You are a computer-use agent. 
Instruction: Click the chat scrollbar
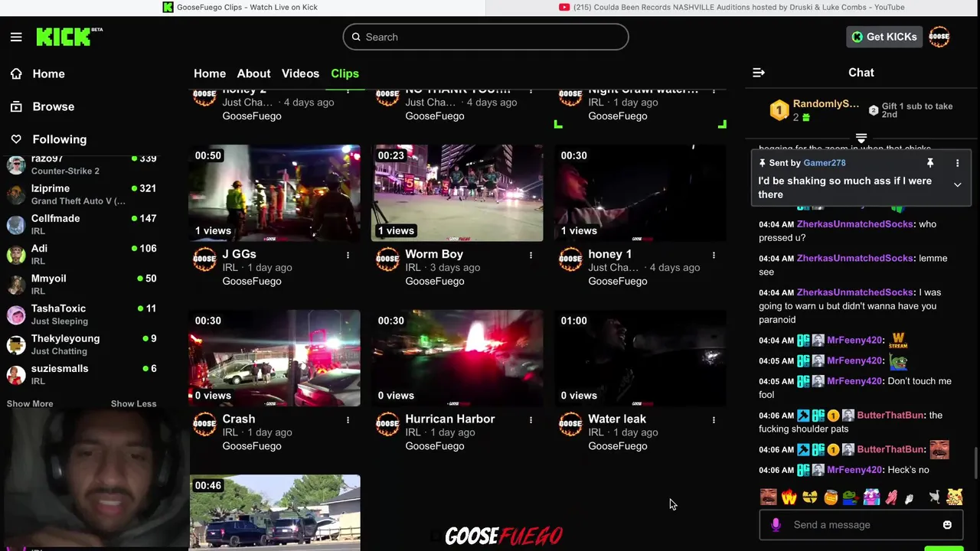(x=975, y=464)
